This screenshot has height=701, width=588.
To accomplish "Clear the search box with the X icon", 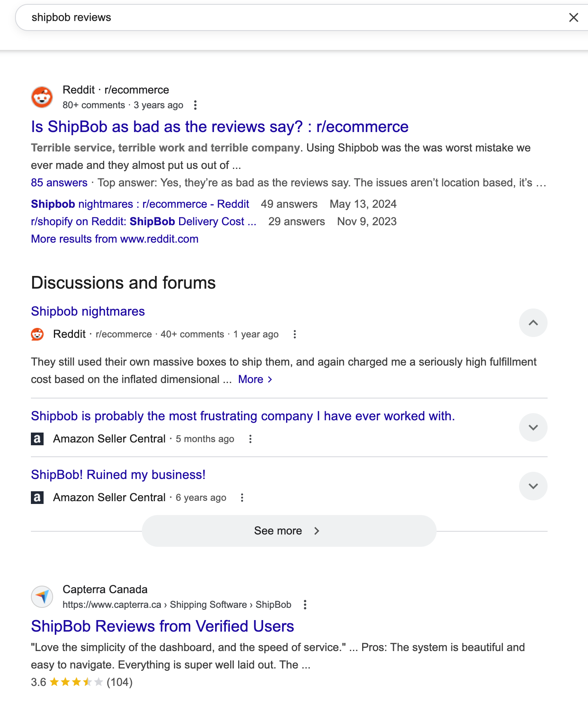I will point(573,17).
